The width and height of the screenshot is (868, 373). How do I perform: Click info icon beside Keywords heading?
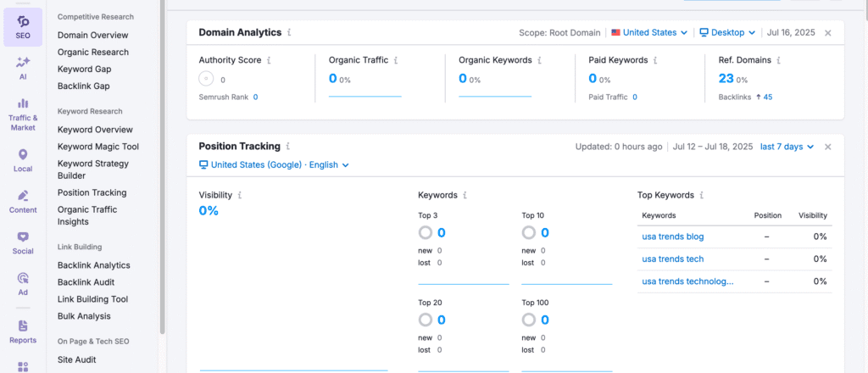tap(465, 195)
